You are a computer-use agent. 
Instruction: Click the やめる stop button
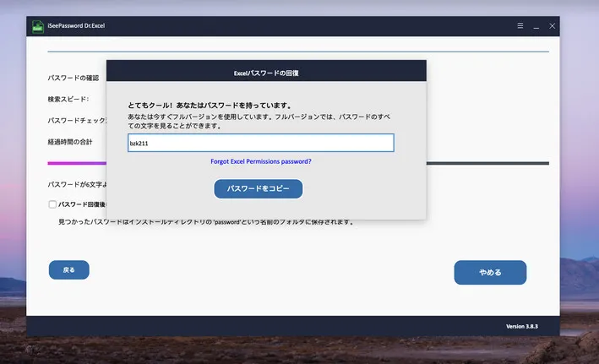[x=490, y=272]
